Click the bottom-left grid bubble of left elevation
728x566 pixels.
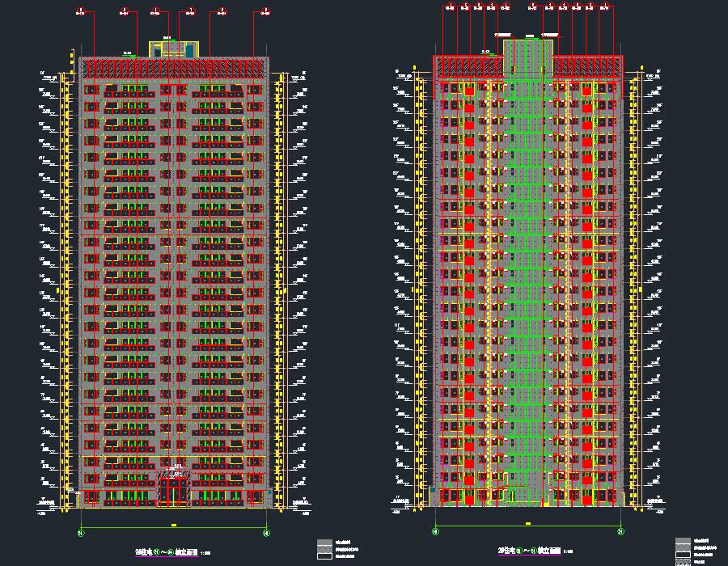coord(81,532)
